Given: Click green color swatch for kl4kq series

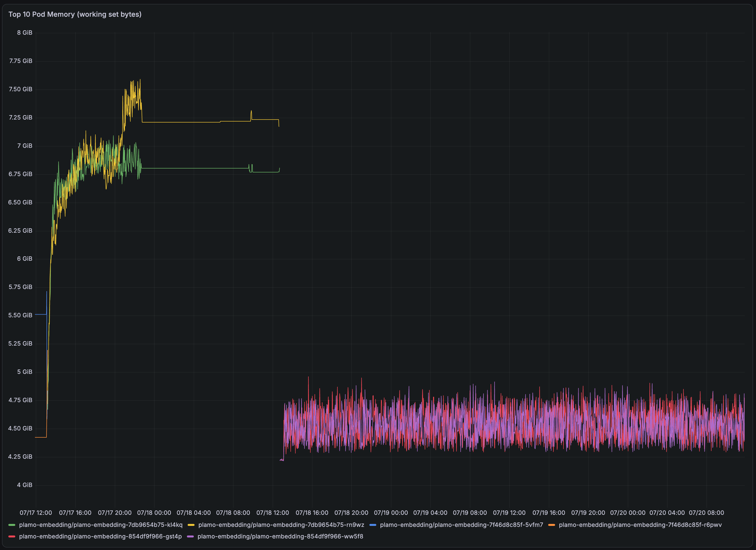Looking at the screenshot, I should pyautogui.click(x=12, y=525).
